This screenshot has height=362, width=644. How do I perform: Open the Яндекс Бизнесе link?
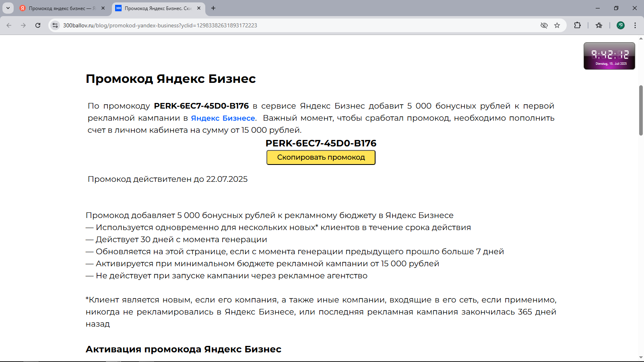coord(223,118)
